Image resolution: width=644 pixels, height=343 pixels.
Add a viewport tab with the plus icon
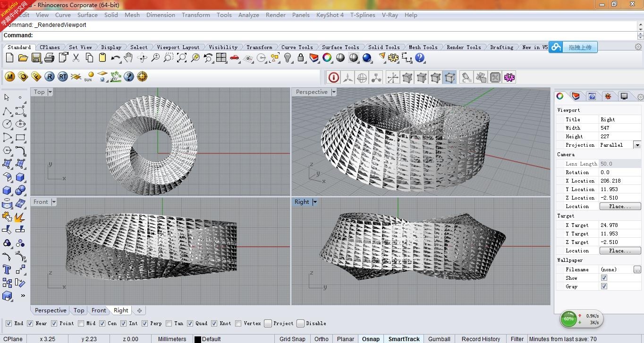point(139,310)
